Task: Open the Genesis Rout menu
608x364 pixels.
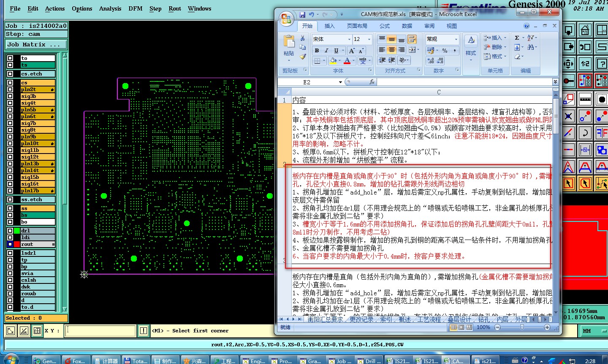Action: click(x=175, y=8)
